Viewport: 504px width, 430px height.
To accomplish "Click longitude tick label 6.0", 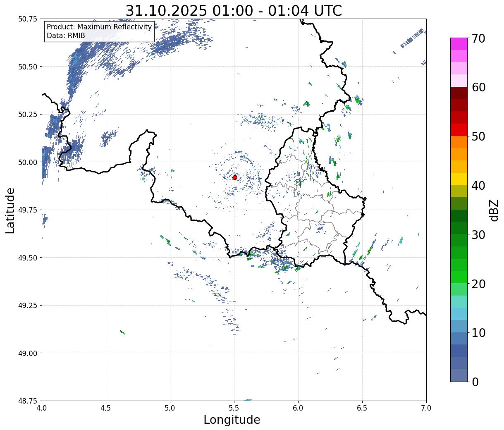I will point(298,408).
